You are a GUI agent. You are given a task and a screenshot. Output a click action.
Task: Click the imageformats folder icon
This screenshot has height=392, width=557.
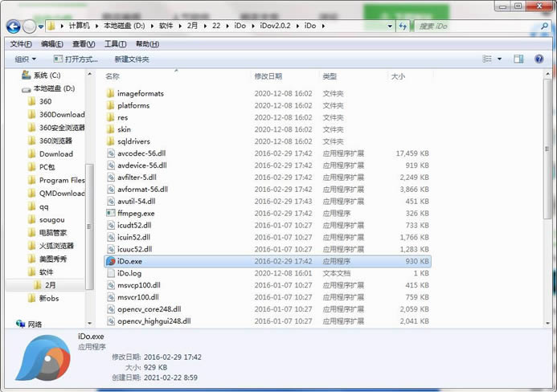pos(110,94)
